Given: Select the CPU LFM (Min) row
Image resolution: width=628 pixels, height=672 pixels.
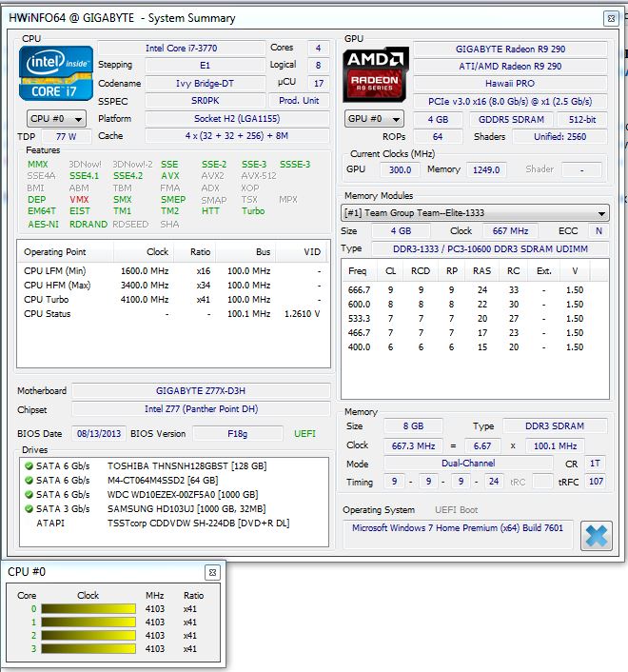Looking at the screenshot, I should (x=172, y=271).
